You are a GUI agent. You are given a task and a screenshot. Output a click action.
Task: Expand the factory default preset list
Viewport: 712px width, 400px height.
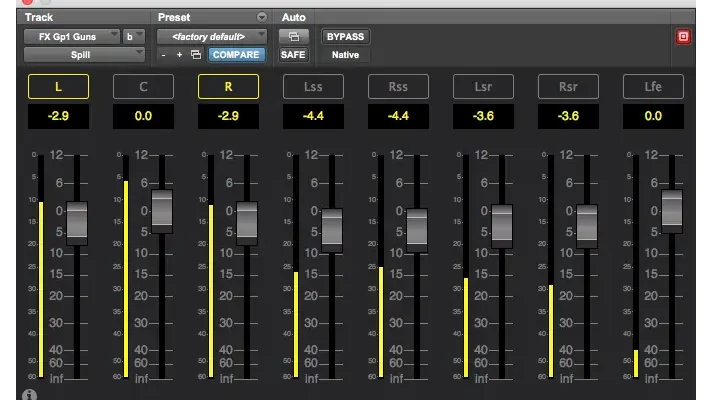(x=211, y=36)
